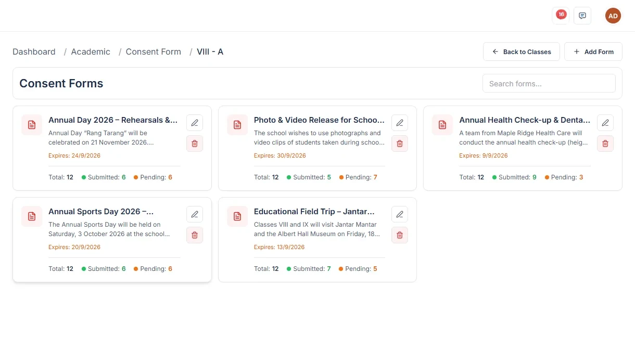635x364 pixels.
Task: Open the Academic breadcrumb
Action: [x=91, y=51]
